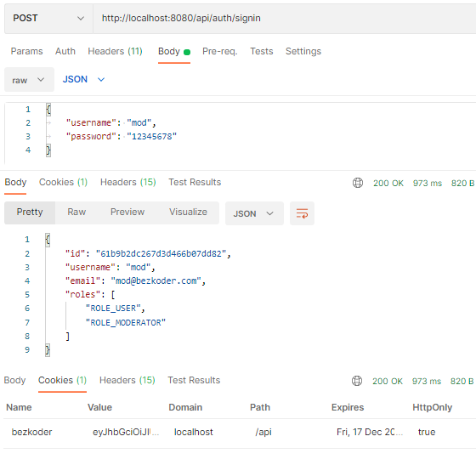Click the HttpOnly column header
The image size is (476, 459).
[x=433, y=407]
